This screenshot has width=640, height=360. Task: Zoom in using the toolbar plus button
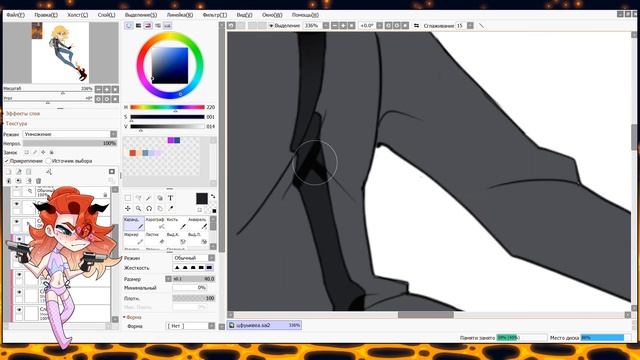[x=343, y=25]
